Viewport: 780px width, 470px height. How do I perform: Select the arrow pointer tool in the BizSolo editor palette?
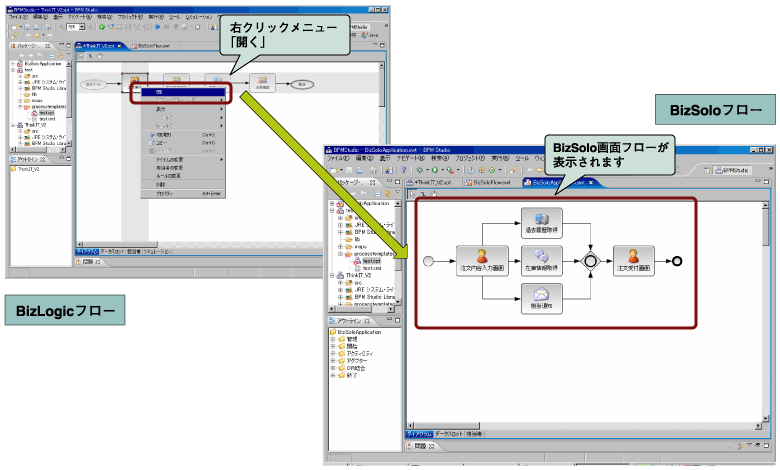click(x=412, y=194)
